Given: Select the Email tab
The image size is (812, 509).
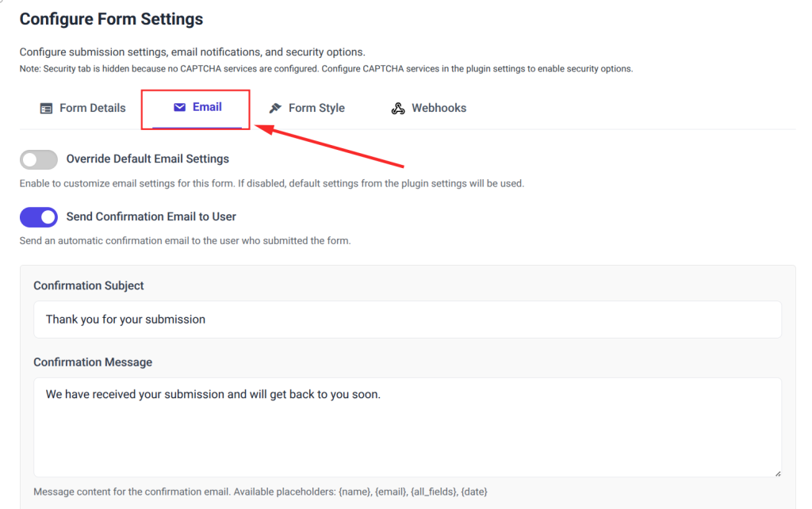Looking at the screenshot, I should (197, 107).
